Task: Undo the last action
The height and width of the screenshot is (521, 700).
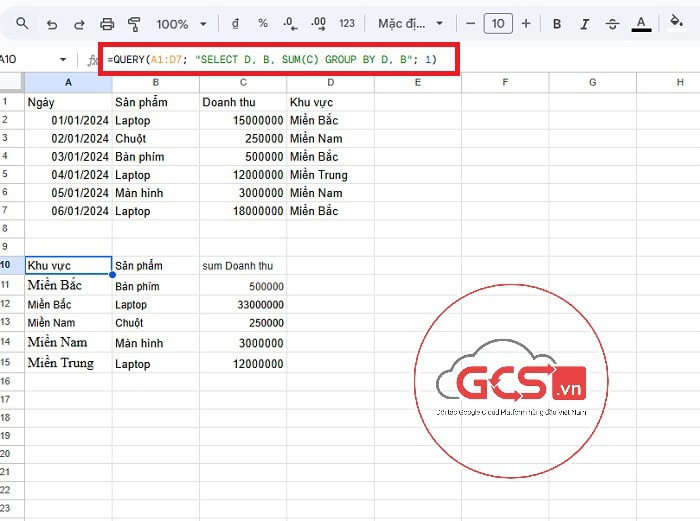Action: coord(52,23)
